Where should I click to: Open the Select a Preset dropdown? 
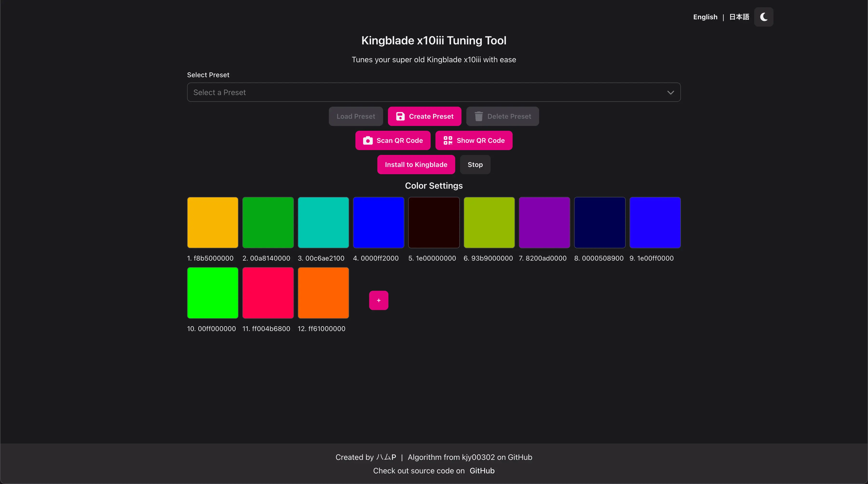[434, 92]
